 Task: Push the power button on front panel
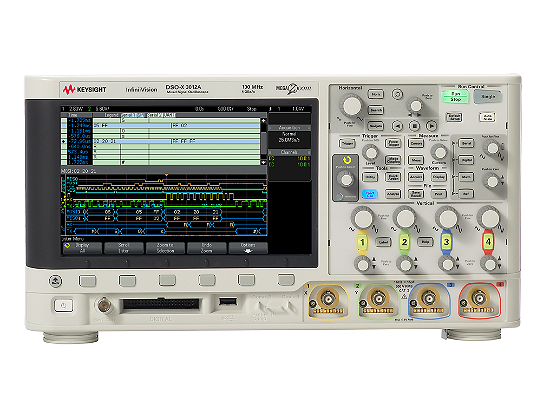(63, 305)
